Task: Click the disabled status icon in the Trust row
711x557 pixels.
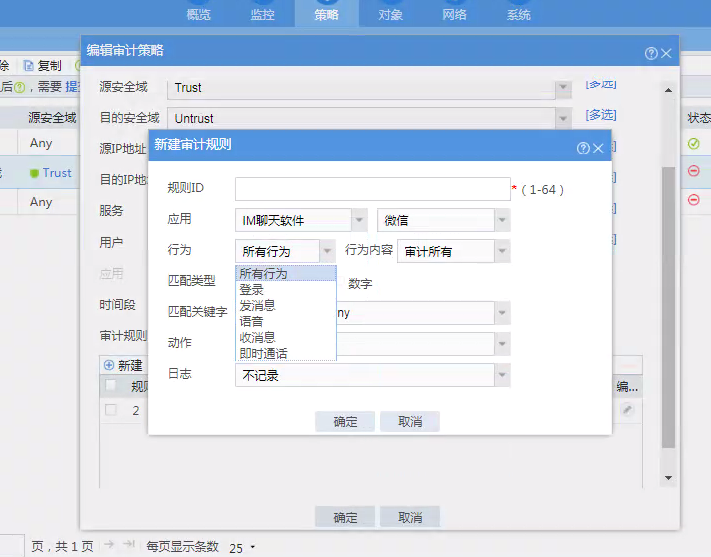Action: pyautogui.click(x=693, y=171)
